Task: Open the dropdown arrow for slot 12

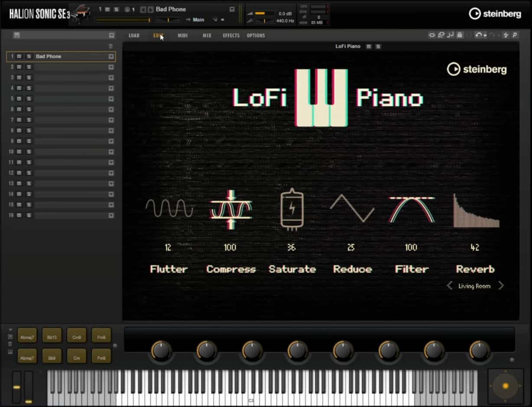Action: 111,173
